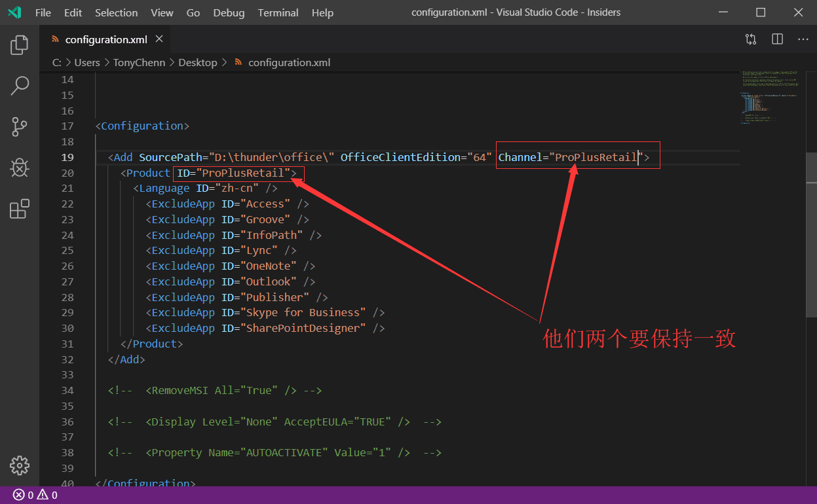Click the commented RemoveMSI line
Image resolution: width=817 pixels, height=504 pixels.
(215, 391)
